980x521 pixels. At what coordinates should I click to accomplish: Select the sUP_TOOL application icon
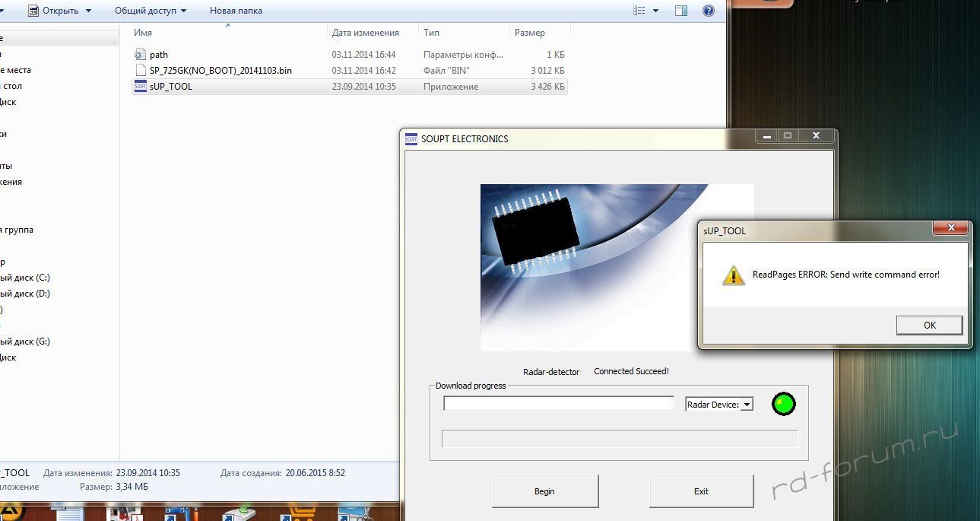[140, 87]
